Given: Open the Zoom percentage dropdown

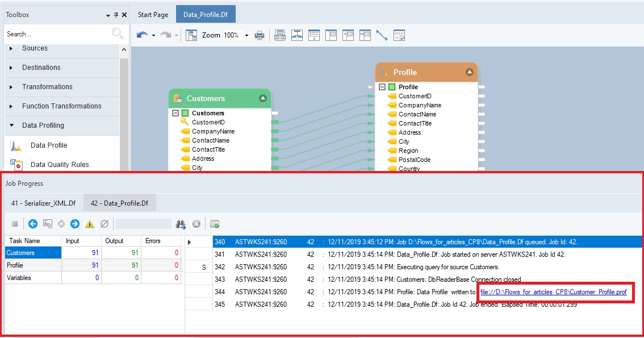Looking at the screenshot, I should point(246,35).
